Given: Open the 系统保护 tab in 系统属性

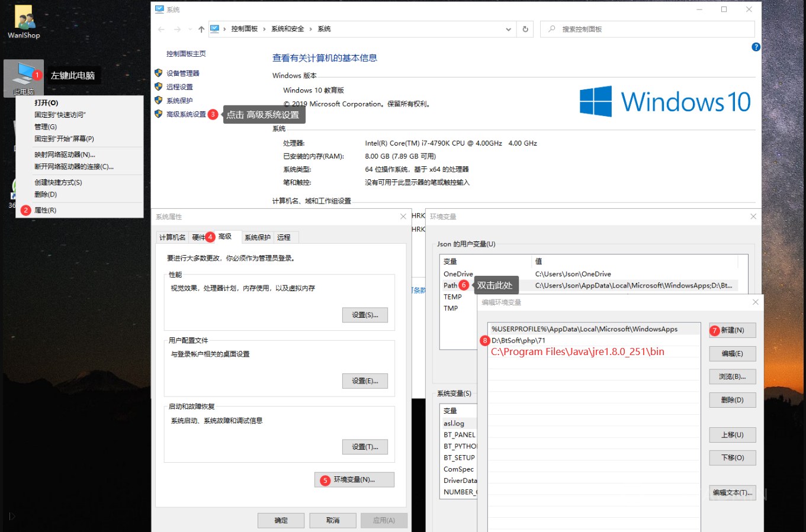Looking at the screenshot, I should (x=258, y=237).
